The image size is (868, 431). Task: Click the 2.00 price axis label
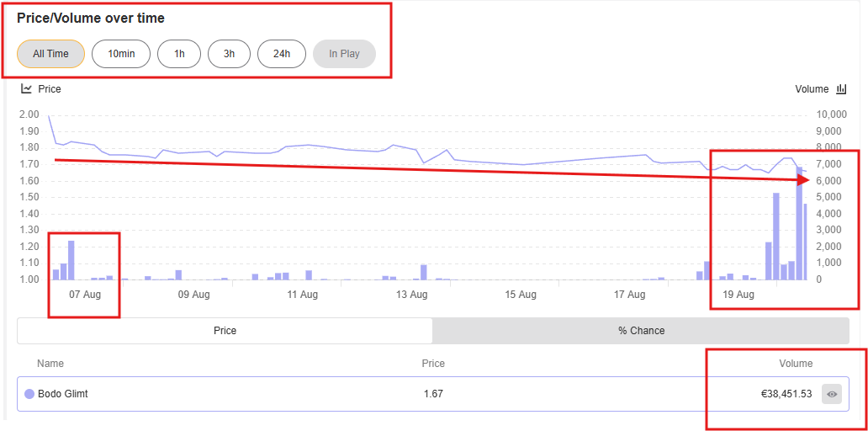point(29,114)
